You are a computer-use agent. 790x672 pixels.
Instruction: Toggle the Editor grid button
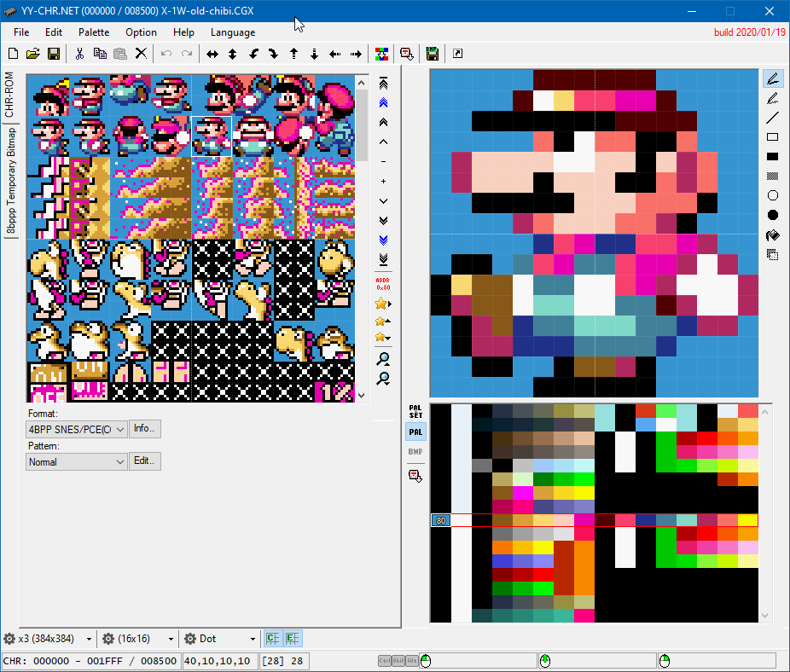(292, 639)
